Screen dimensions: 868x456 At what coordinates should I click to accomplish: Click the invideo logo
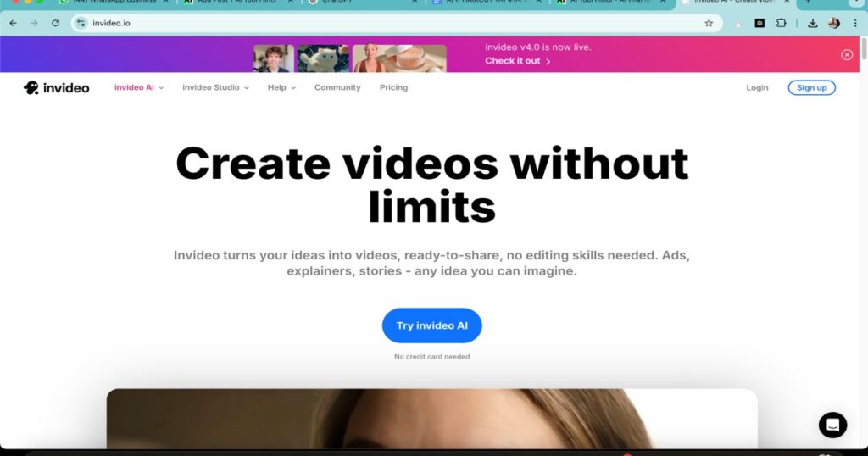[57, 87]
